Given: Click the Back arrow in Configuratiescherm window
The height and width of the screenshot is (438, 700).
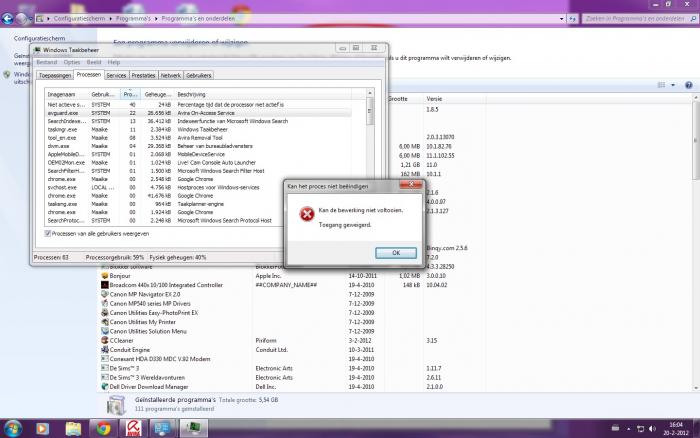Looking at the screenshot, I should [x=8, y=18].
